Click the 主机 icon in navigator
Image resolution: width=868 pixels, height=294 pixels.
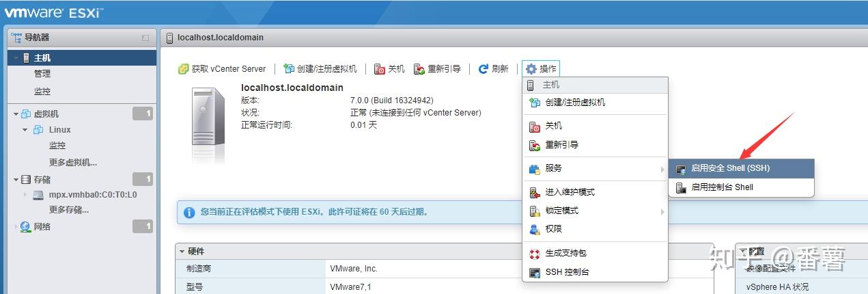[x=27, y=58]
